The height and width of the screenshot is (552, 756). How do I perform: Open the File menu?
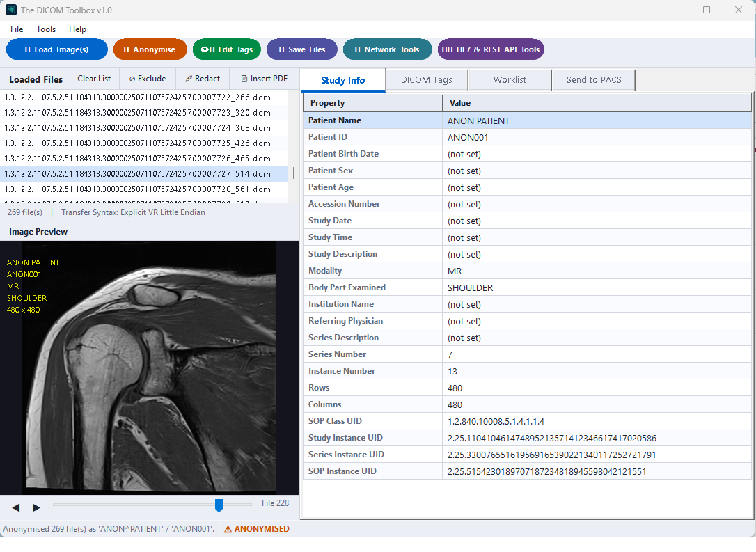click(17, 29)
